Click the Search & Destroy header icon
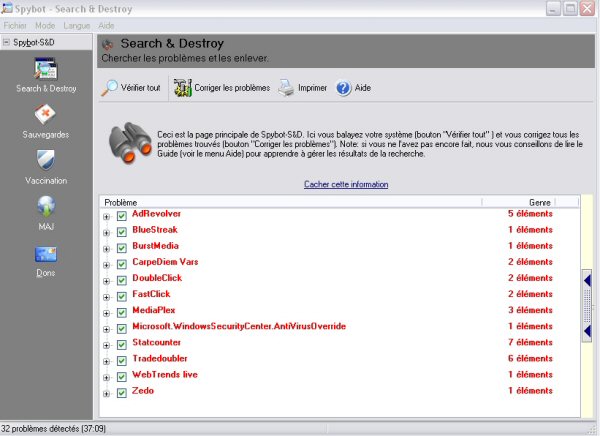Screen dimensions: 600x436 tap(108, 45)
